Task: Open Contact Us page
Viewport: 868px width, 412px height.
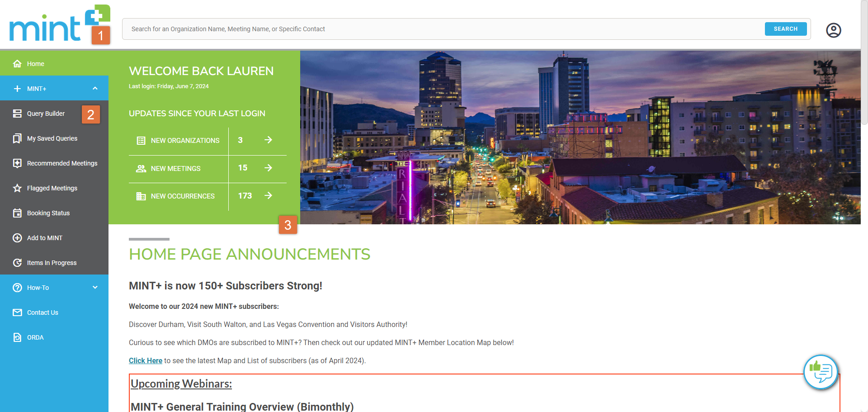Action: pos(54,313)
